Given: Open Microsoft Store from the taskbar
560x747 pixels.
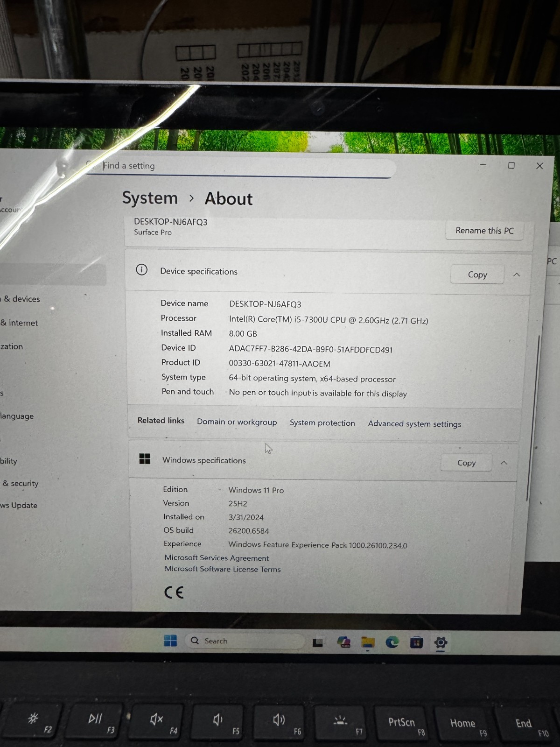Looking at the screenshot, I should tap(416, 643).
